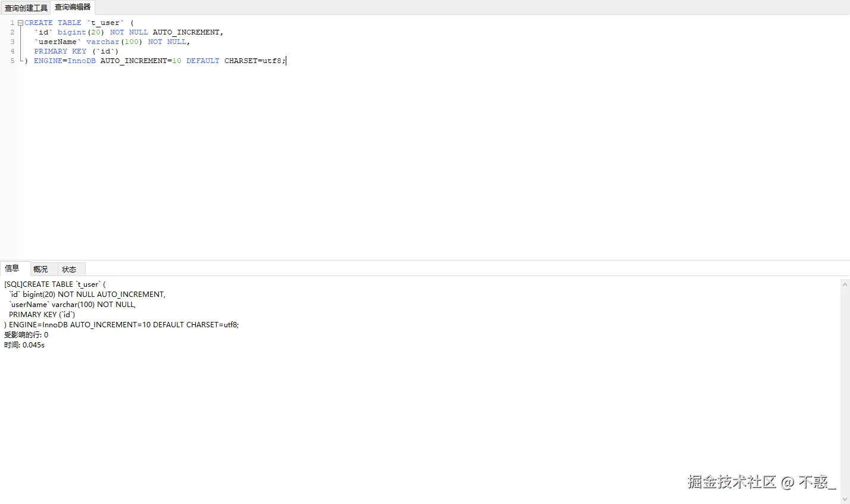Click the ENGINE=InnoDB output message line
The width and height of the screenshot is (850, 504).
[121, 325]
